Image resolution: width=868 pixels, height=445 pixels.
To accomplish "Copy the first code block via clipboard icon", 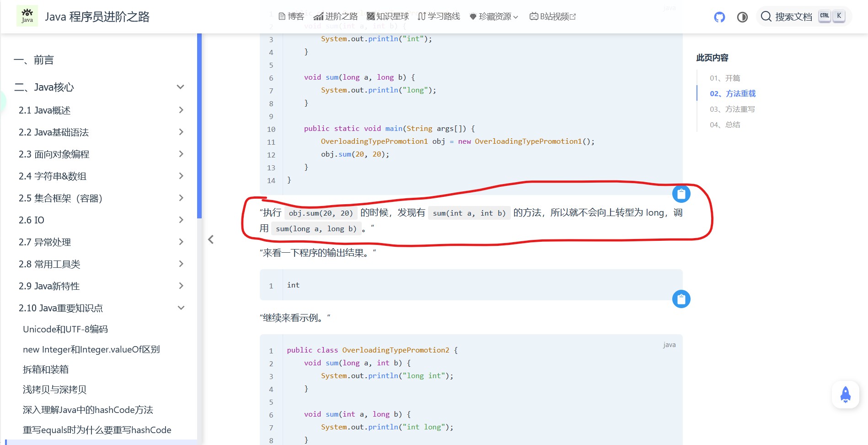I will click(x=681, y=194).
